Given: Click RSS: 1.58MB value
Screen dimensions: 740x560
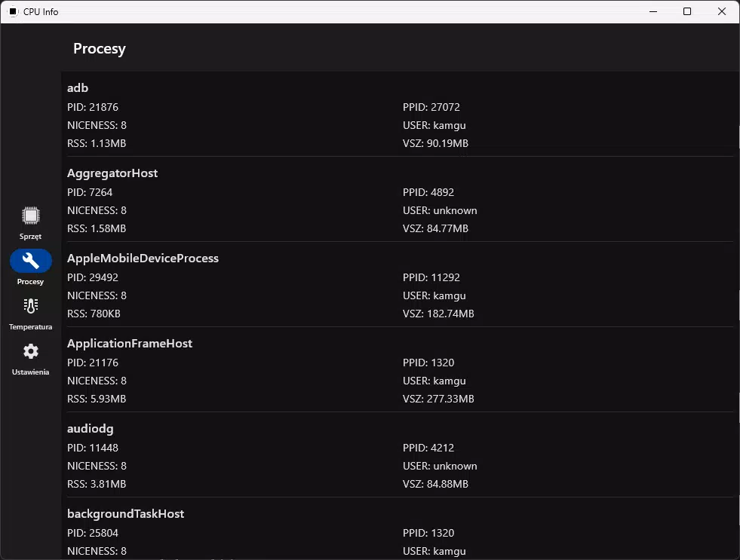Looking at the screenshot, I should click(97, 228).
